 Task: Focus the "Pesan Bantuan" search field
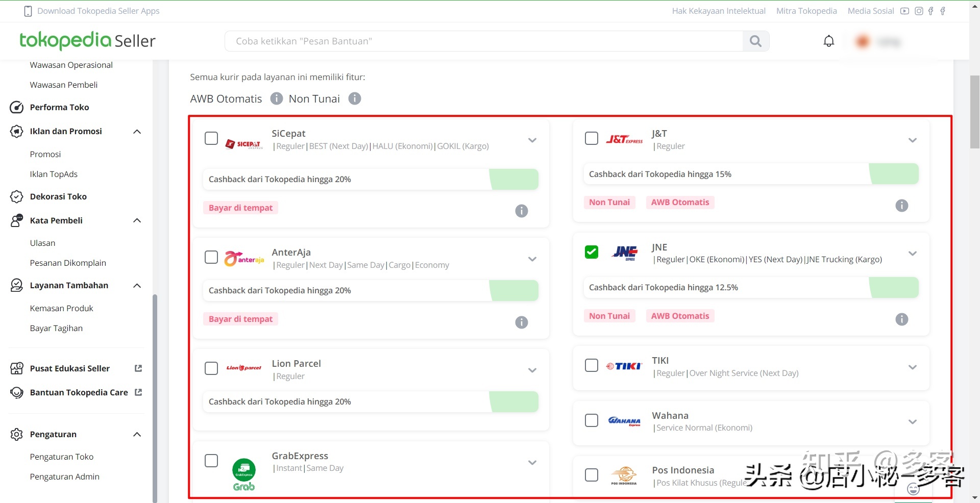pyautogui.click(x=483, y=41)
